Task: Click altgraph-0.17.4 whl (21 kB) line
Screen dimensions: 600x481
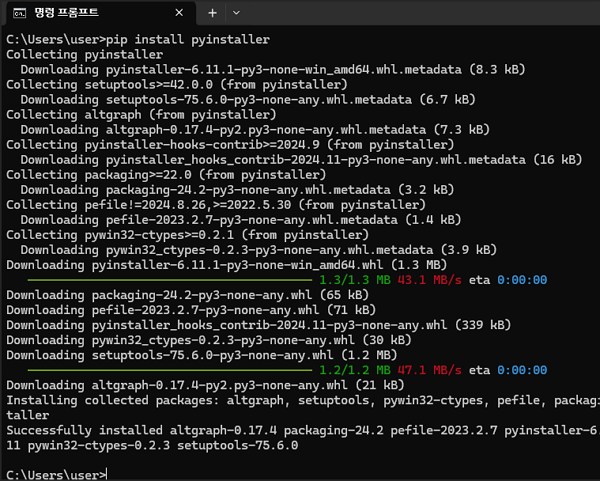Action: tap(205, 385)
